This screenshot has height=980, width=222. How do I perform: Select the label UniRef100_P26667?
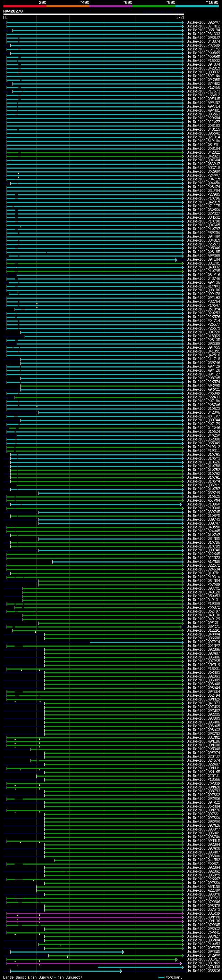[203, 879]
